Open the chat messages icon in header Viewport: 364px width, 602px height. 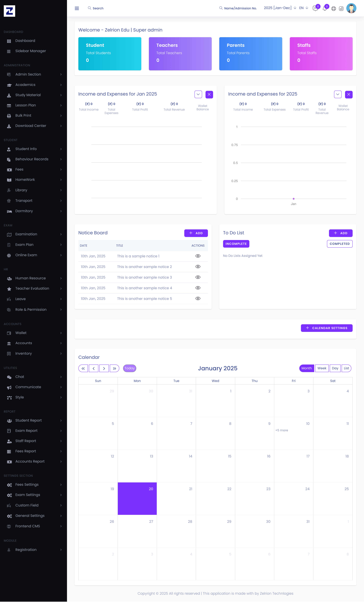(x=315, y=9)
